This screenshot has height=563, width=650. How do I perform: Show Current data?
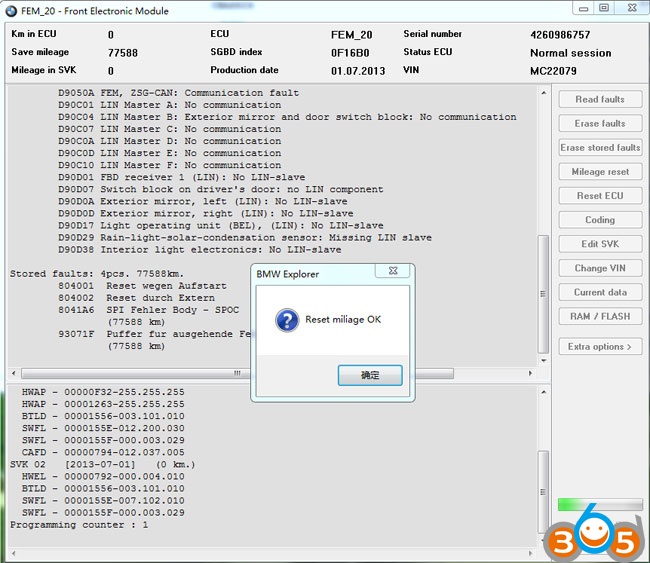click(600, 292)
